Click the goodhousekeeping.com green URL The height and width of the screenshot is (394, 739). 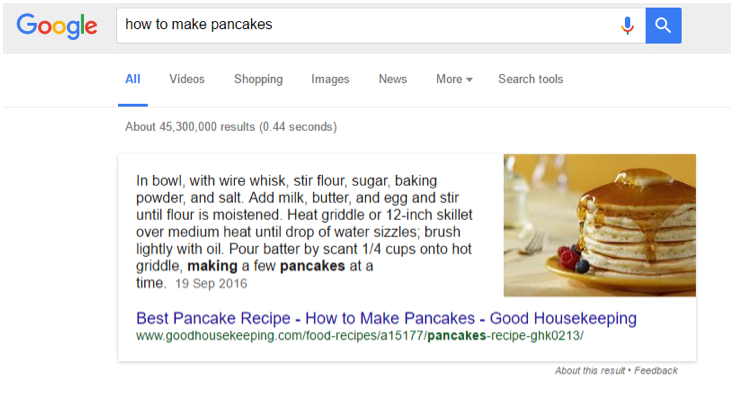click(x=360, y=336)
